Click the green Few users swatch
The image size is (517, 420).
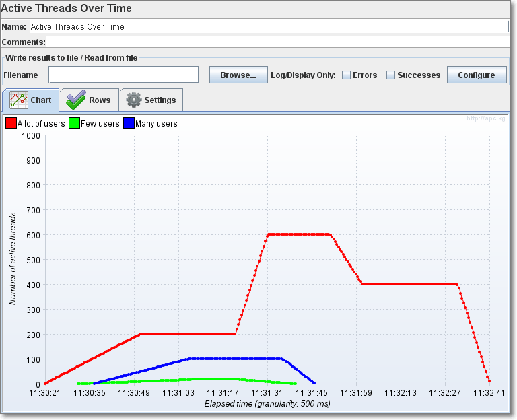tap(75, 123)
